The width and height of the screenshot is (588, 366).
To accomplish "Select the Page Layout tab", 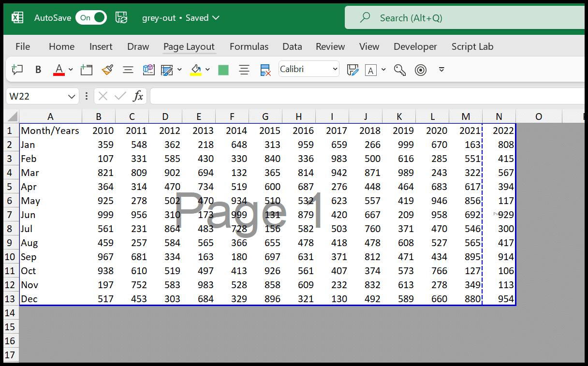I will (x=189, y=46).
